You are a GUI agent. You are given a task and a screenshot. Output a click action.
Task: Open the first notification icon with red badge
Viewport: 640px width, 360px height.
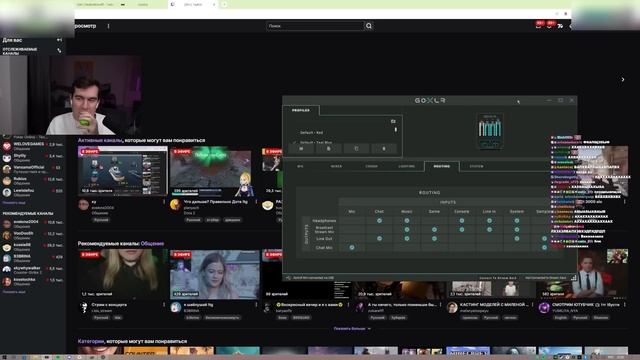tap(539, 25)
